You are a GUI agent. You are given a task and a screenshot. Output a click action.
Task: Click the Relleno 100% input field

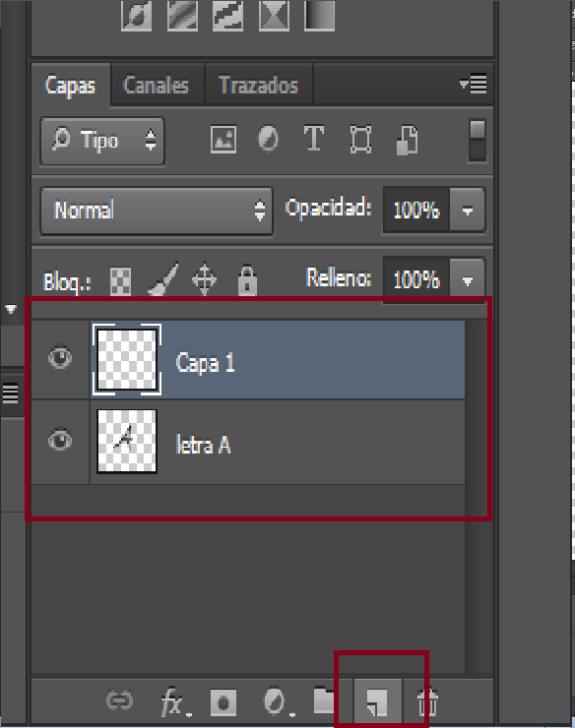coord(416,279)
